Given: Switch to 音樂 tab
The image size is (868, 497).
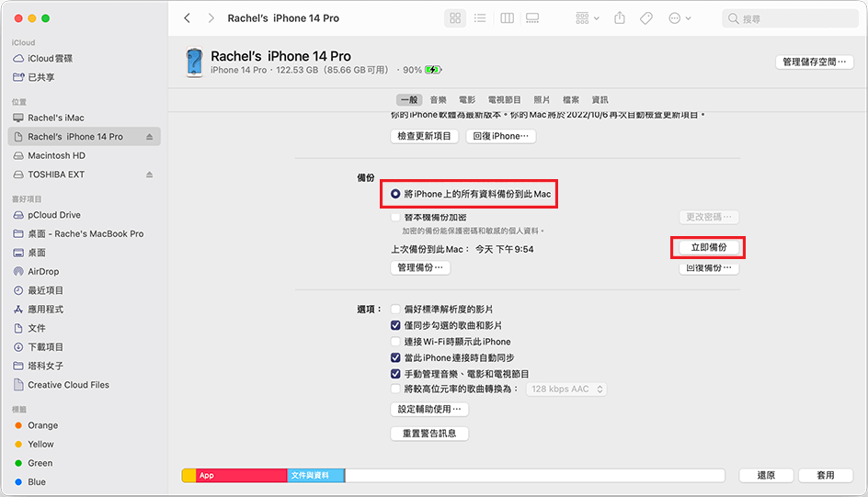Looking at the screenshot, I should pos(438,99).
